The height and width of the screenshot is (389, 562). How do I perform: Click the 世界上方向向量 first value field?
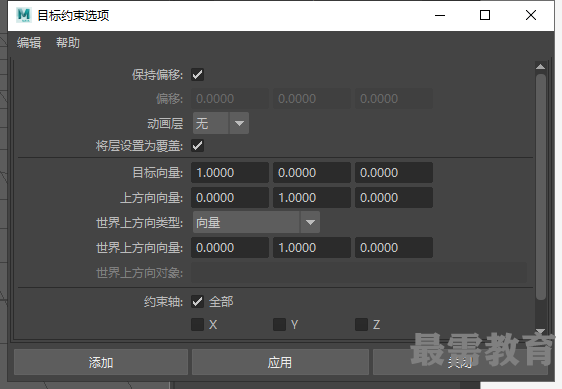coord(230,247)
